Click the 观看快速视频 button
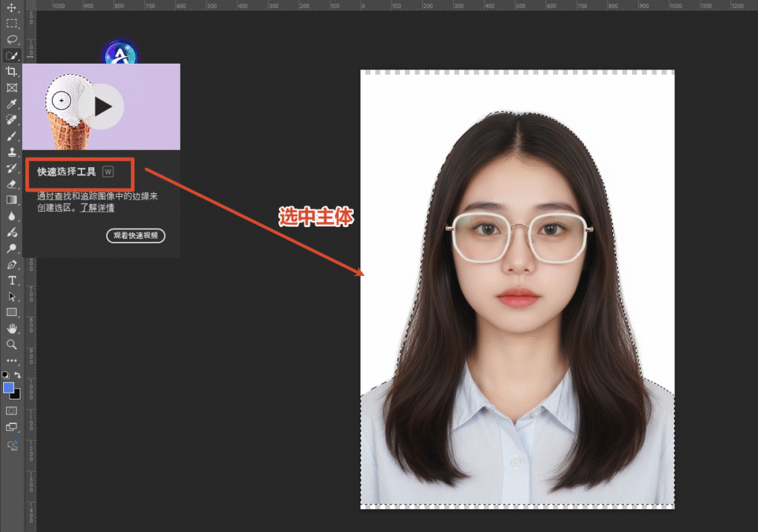 (x=136, y=235)
